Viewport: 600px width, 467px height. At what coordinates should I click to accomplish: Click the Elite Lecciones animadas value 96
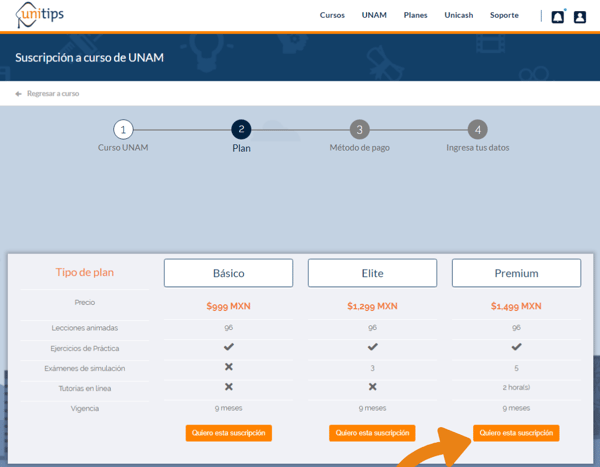(x=372, y=328)
